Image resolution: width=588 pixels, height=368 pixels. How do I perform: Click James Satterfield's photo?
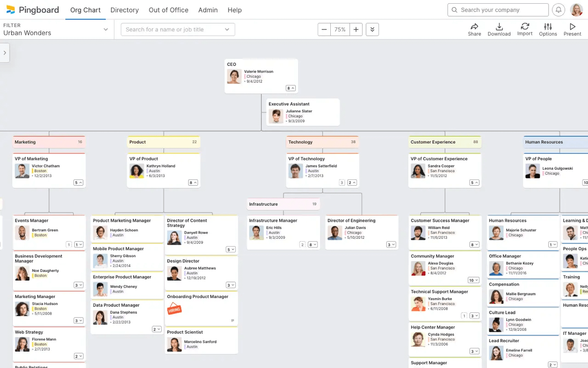pos(296,171)
